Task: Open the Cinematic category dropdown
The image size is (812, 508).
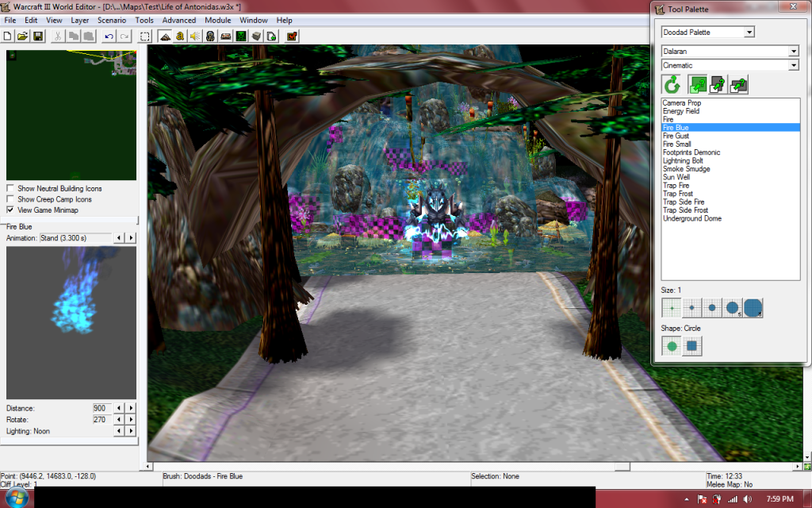Action: pyautogui.click(x=793, y=65)
